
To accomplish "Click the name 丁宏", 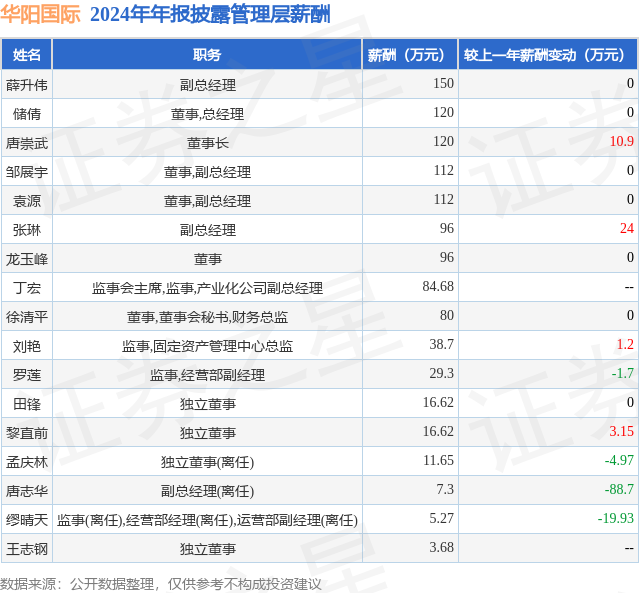I will tap(27, 288).
